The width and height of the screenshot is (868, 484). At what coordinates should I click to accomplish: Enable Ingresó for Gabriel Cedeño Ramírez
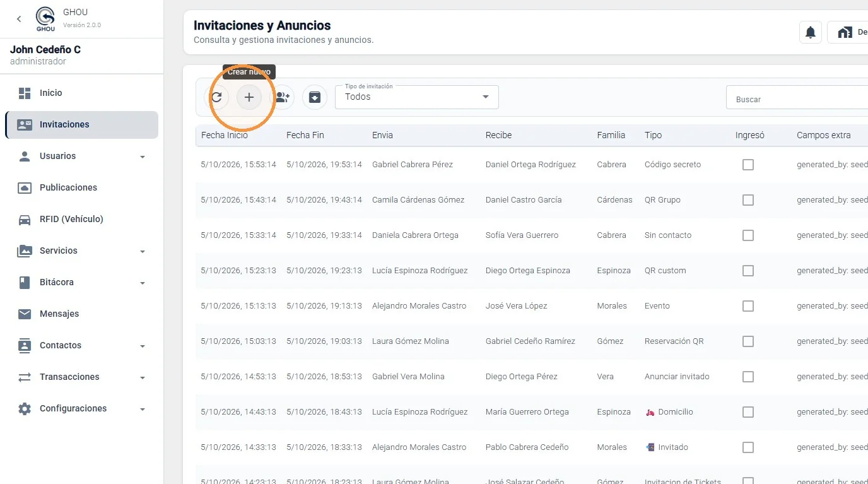748,341
